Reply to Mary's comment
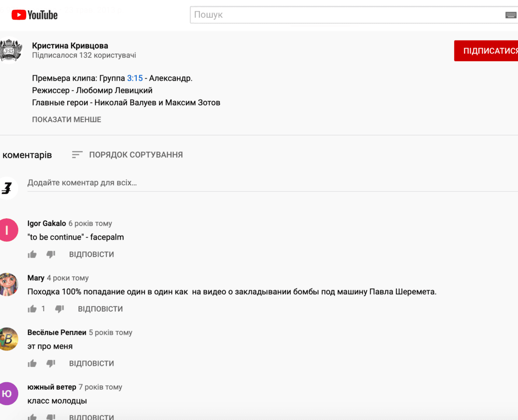Screen dimensions: 518x420 pyautogui.click(x=100, y=308)
